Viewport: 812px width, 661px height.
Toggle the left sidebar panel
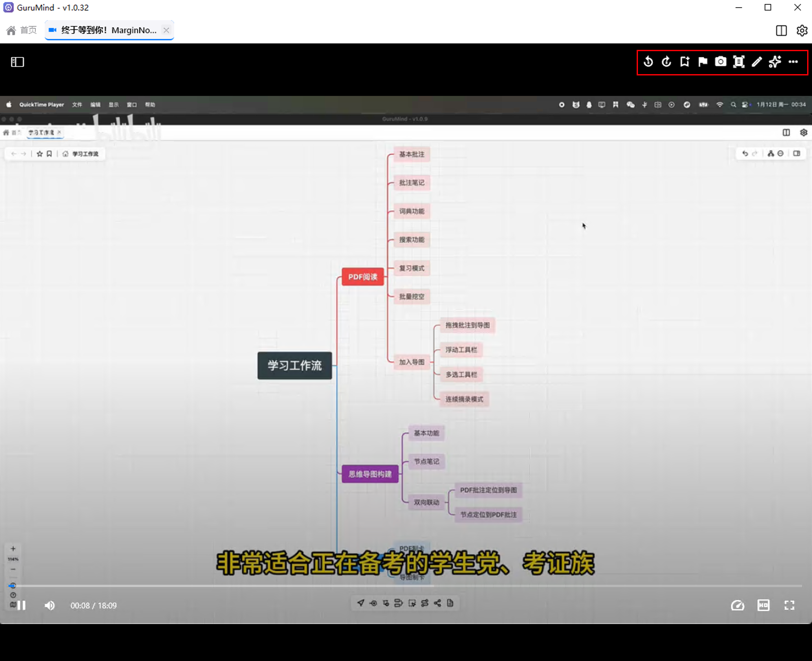[x=17, y=62]
